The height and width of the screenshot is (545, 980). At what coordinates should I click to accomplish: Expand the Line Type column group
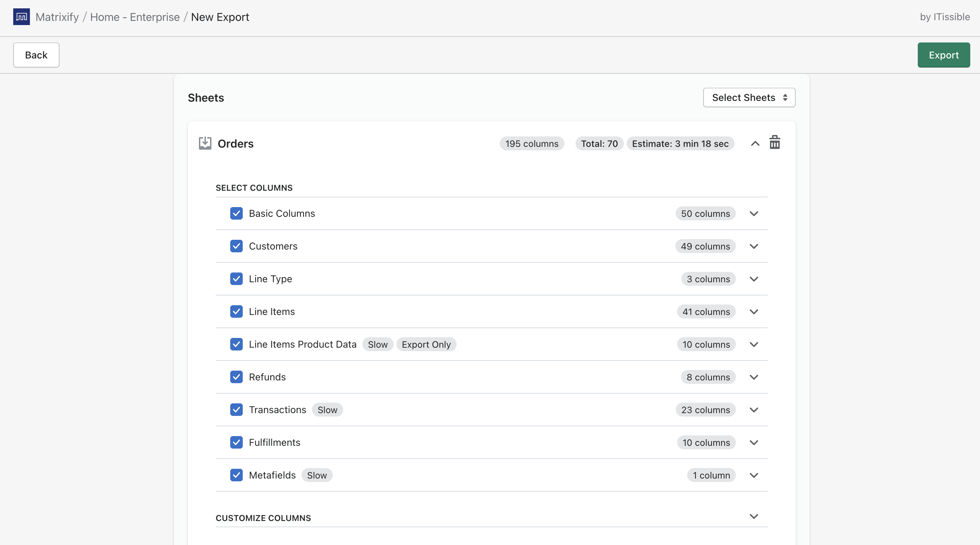coord(754,279)
